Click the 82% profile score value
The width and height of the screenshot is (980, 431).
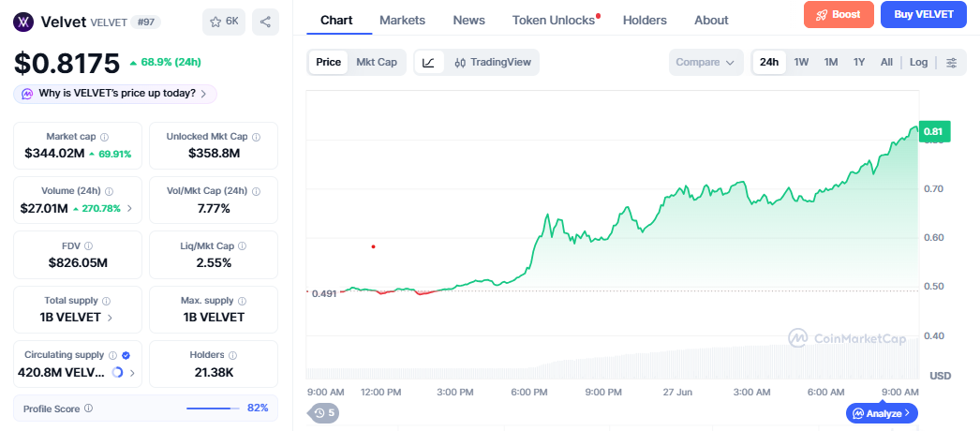pyautogui.click(x=258, y=409)
